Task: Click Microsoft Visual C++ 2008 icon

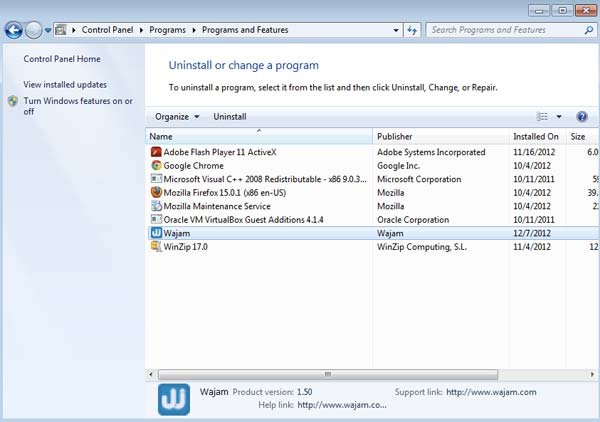Action: click(x=156, y=179)
